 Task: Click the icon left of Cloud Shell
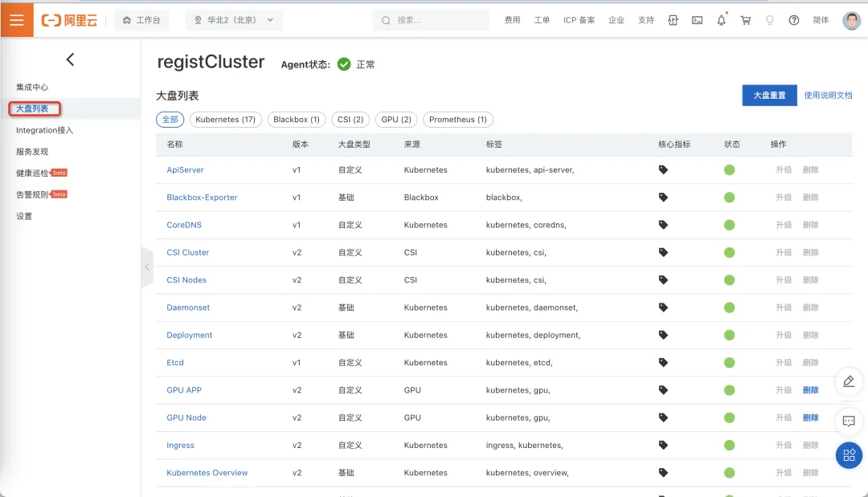pos(673,20)
